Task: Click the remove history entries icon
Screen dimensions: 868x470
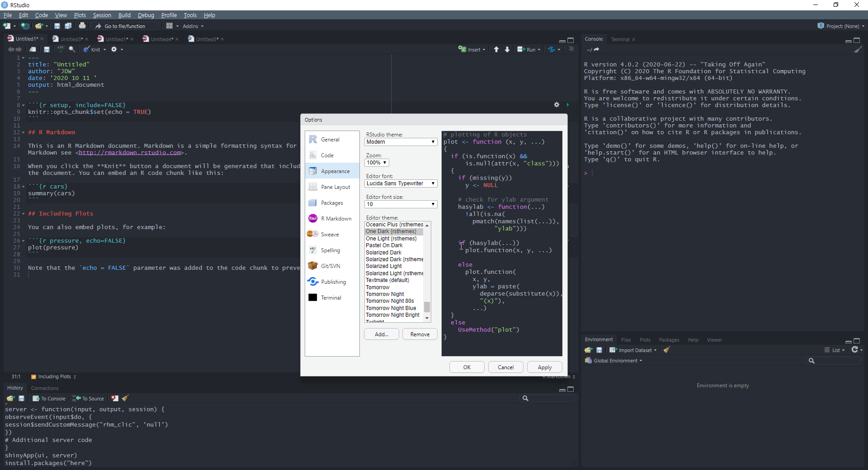Action: (x=115, y=398)
